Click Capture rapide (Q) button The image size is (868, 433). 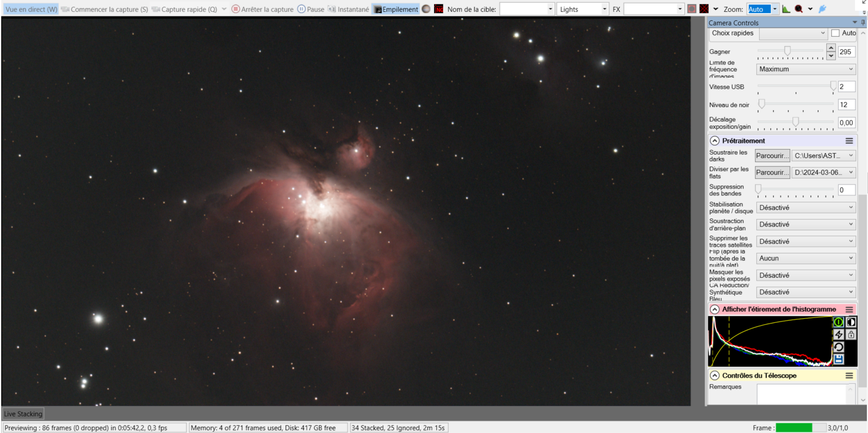click(x=184, y=9)
